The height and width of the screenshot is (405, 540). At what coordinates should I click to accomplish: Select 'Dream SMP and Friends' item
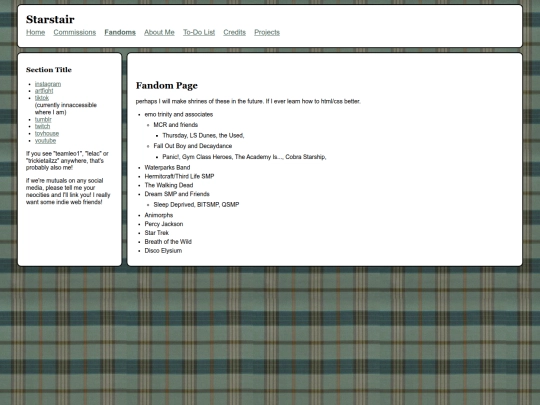(177, 194)
